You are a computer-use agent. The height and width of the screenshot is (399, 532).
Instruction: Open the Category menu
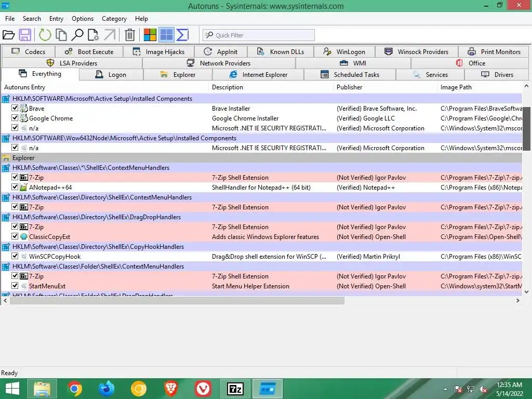[114, 19]
